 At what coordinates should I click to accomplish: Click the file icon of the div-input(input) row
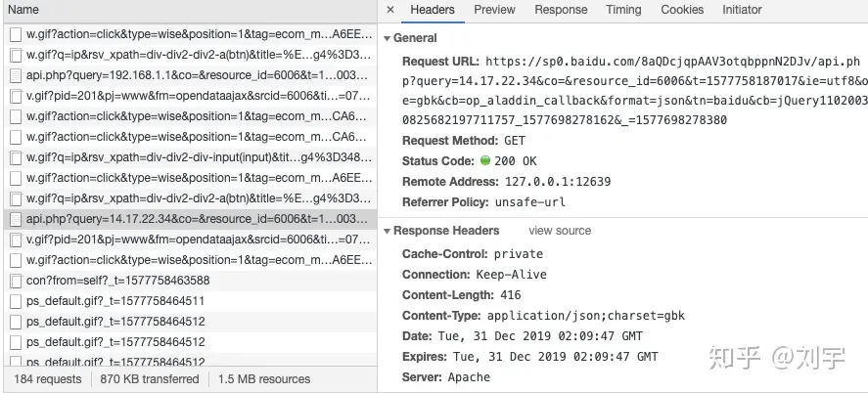16,158
